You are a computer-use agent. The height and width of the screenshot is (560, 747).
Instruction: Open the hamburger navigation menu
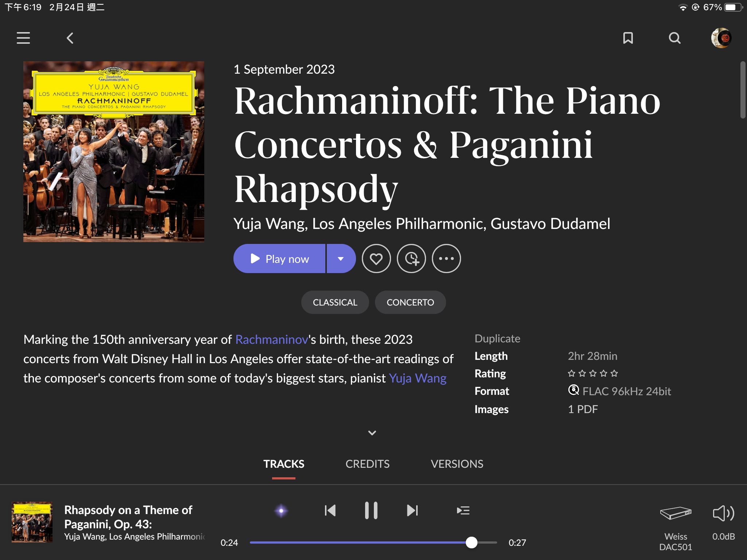pos(23,38)
